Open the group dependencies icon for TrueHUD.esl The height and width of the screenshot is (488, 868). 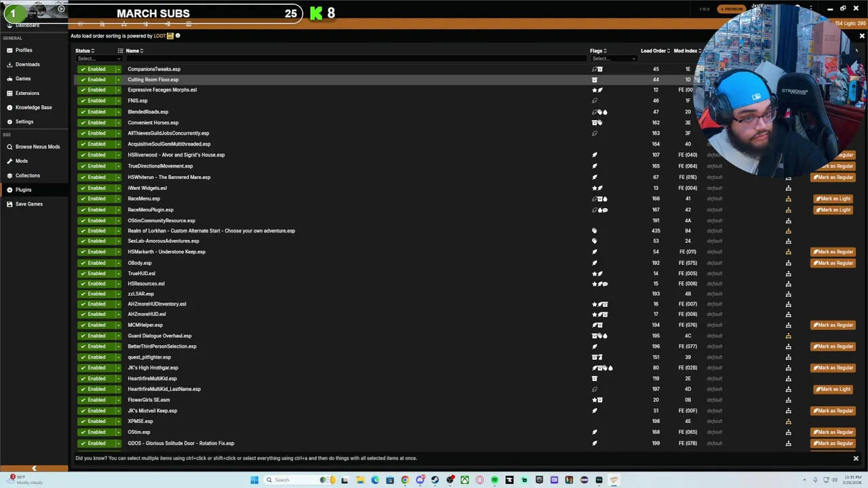pos(788,274)
